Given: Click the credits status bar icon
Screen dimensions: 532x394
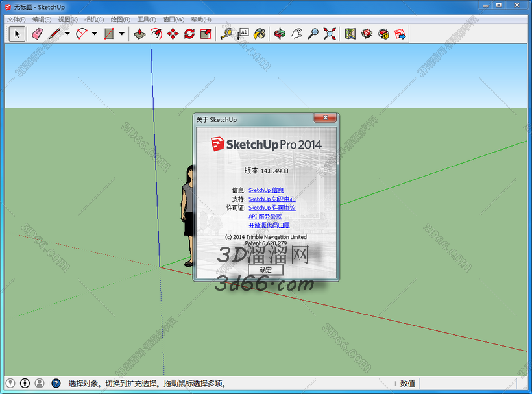Looking at the screenshot, I should (x=25, y=383).
